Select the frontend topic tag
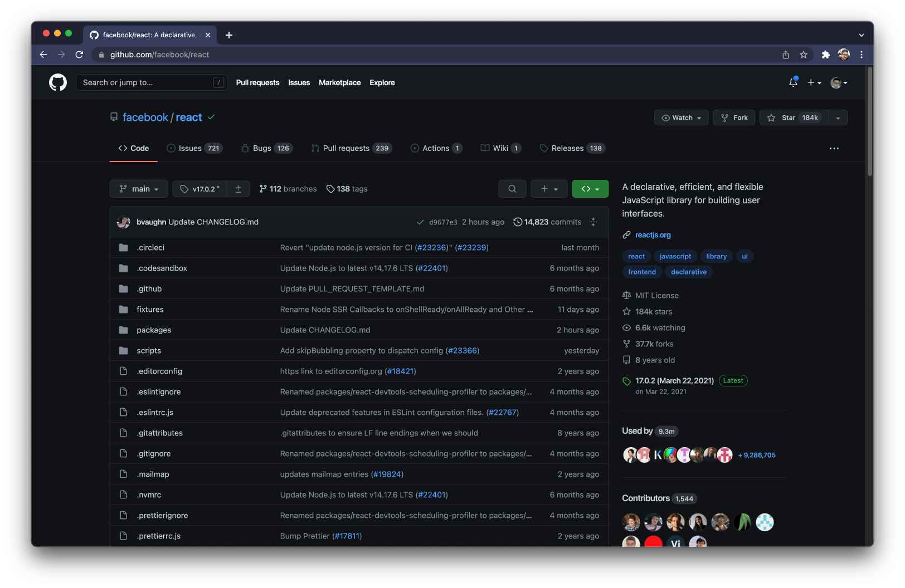The width and height of the screenshot is (905, 588). 642,272
